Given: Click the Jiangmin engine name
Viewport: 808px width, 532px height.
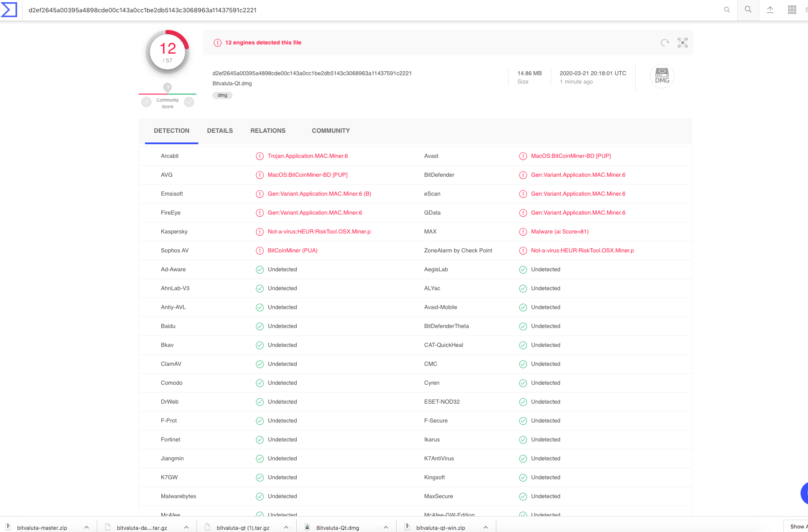Looking at the screenshot, I should (x=172, y=459).
